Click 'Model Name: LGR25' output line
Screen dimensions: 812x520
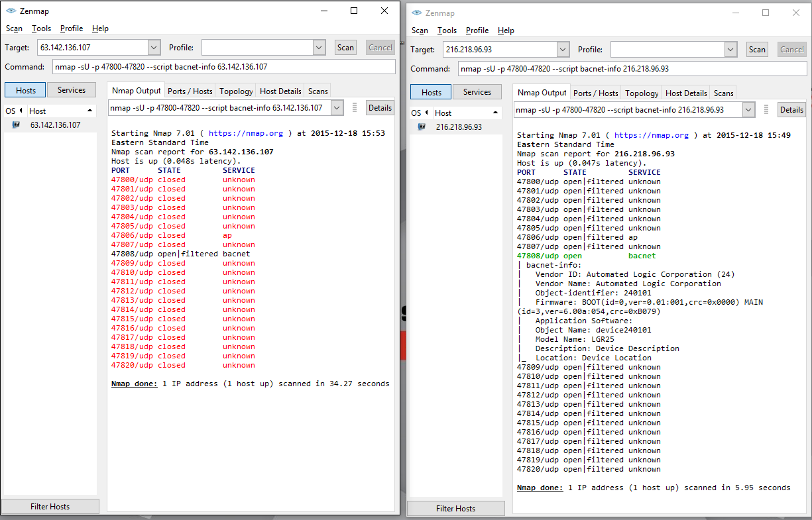pos(576,339)
